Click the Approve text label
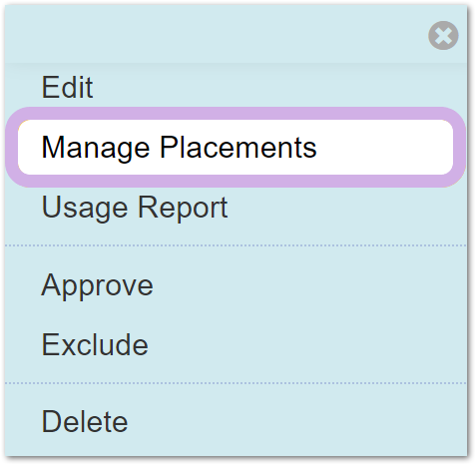The image size is (476, 465). click(x=97, y=285)
